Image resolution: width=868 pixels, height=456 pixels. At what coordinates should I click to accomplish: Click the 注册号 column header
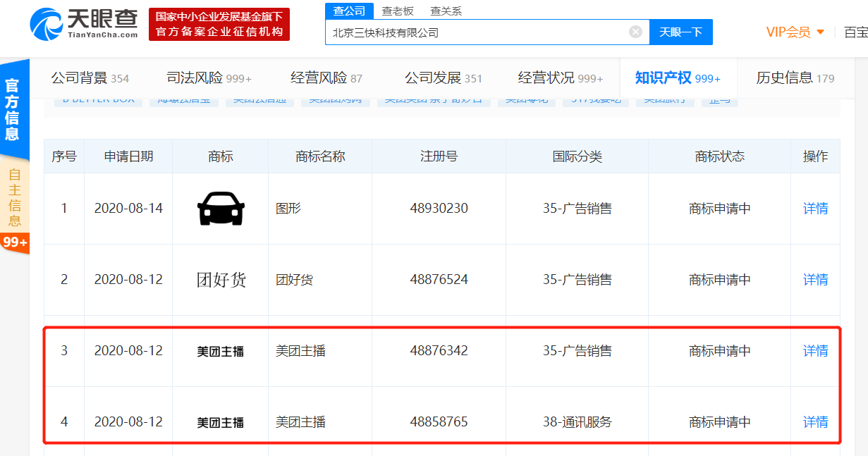point(439,156)
